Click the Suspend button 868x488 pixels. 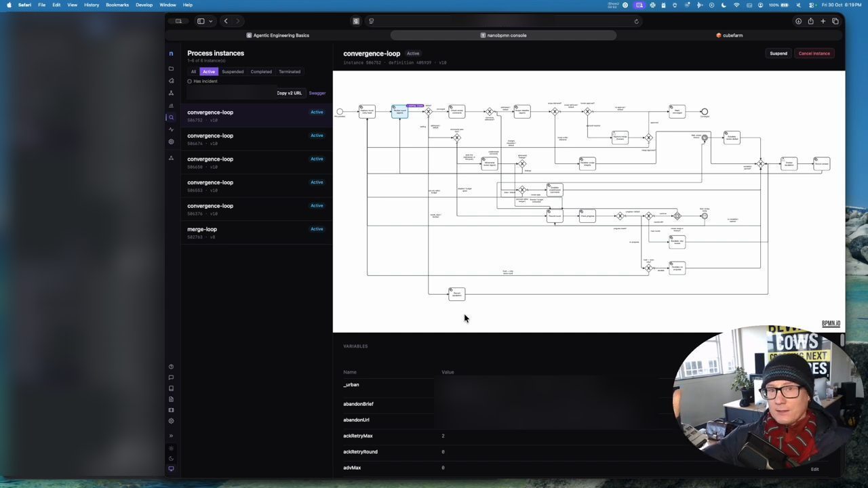coord(778,54)
